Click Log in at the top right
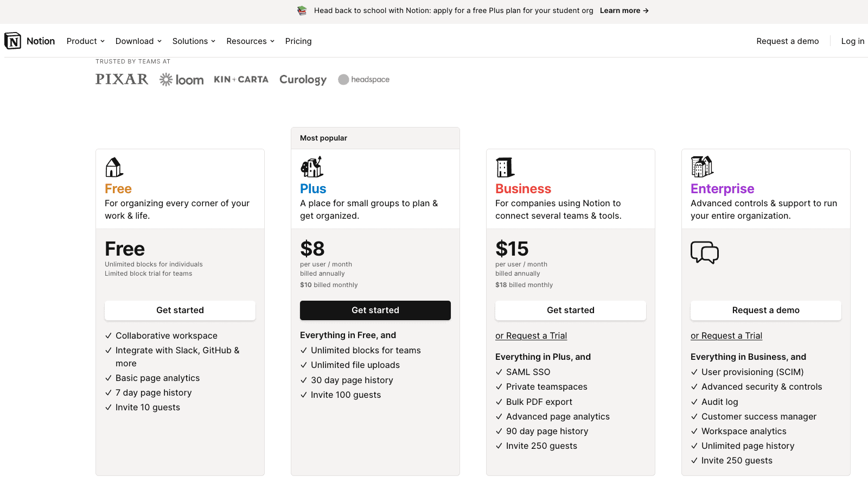Screen dimensions: 868x489 coord(852,41)
